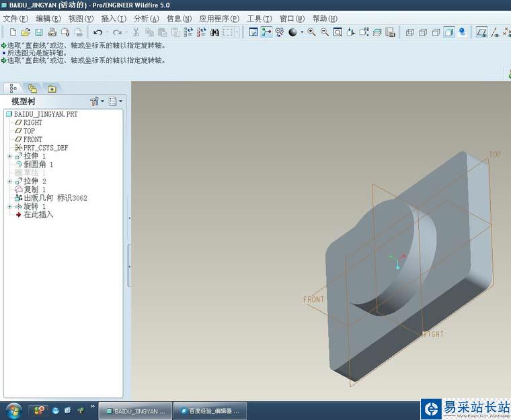Click the Zoom Out magnifier icon
Image resolution: width=511 pixels, height=420 pixels.
(325, 32)
